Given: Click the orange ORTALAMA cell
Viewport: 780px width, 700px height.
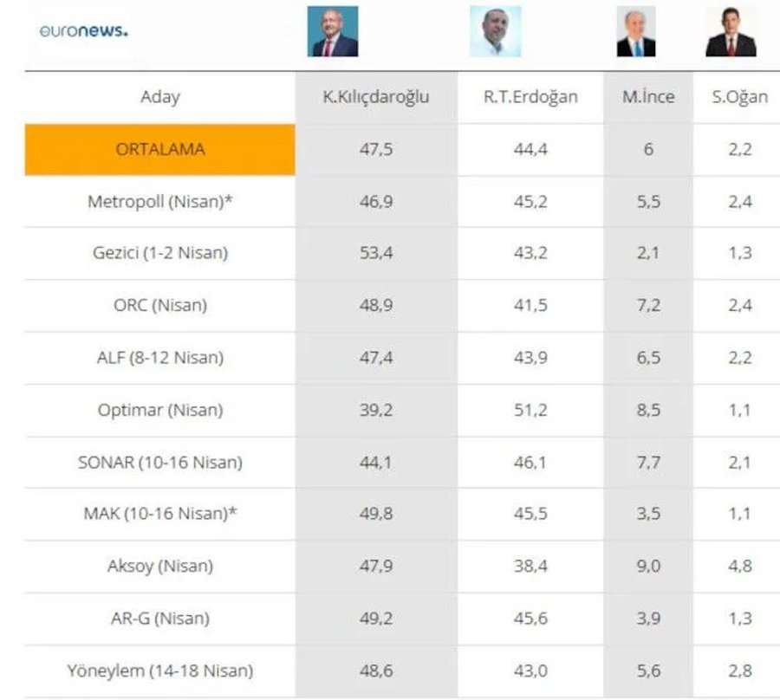Looking at the screenshot, I should (160, 150).
